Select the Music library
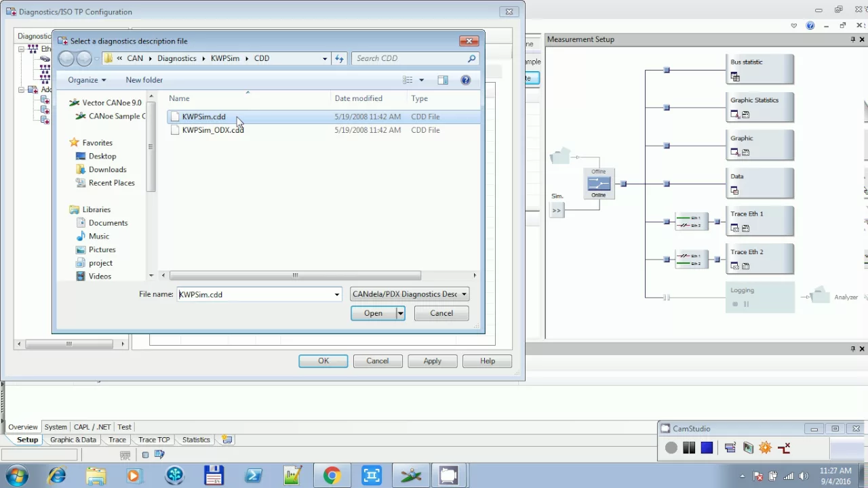 tap(99, 237)
